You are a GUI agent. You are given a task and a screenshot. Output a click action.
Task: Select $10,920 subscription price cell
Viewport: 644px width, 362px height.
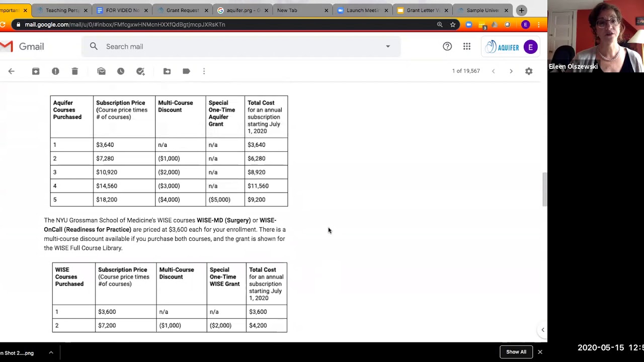point(107,172)
